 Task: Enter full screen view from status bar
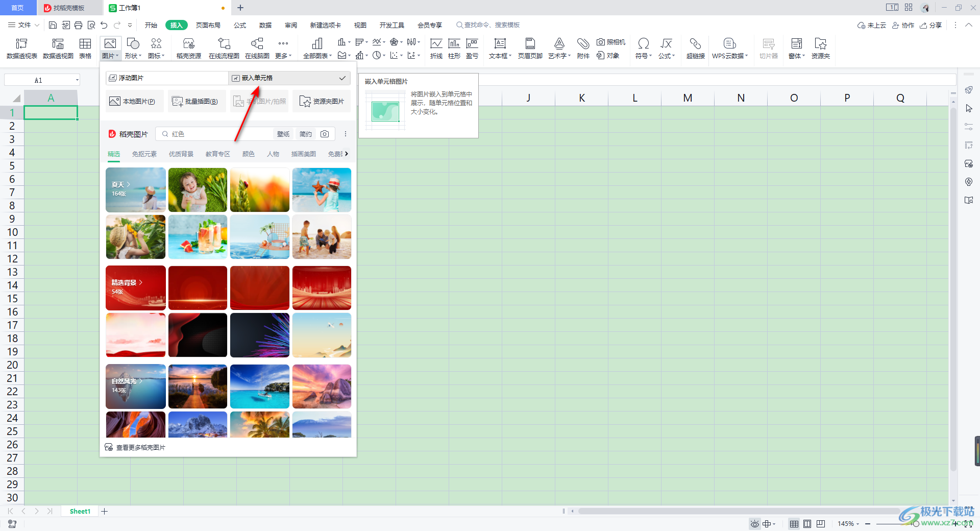pos(968,524)
